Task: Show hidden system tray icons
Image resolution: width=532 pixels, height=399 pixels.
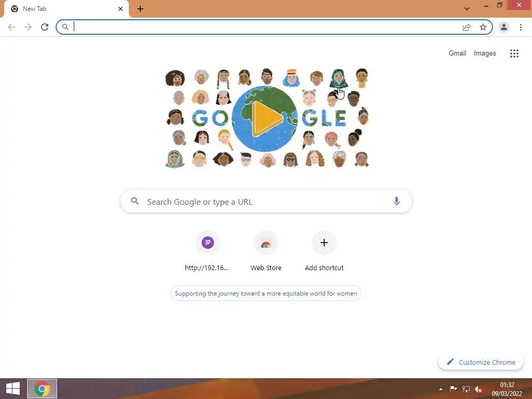Action: click(x=441, y=389)
